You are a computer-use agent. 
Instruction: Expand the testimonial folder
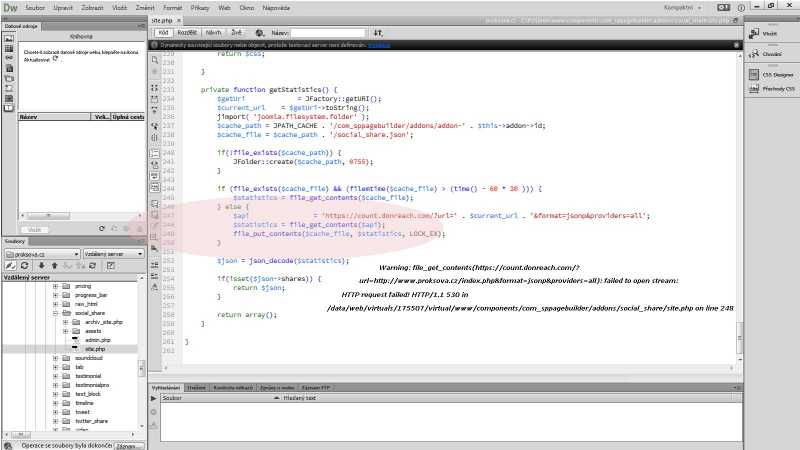[55, 376]
